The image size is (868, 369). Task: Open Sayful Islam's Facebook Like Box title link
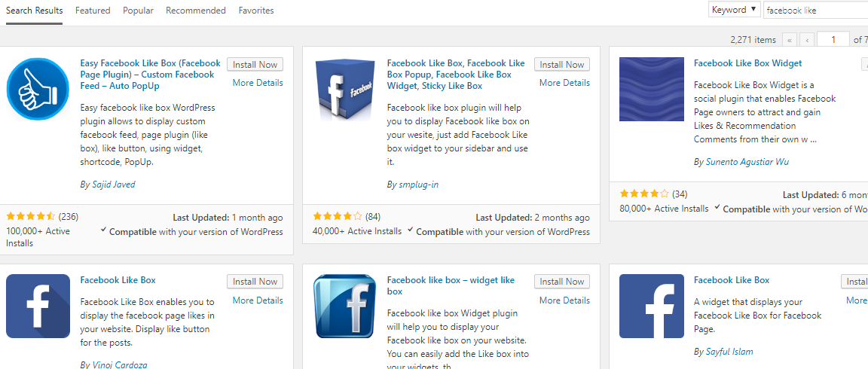(x=732, y=280)
